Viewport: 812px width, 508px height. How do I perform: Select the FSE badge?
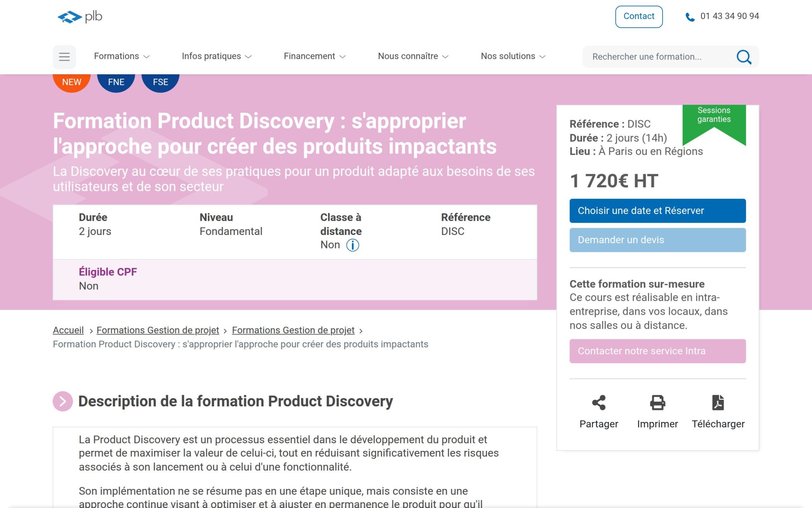160,82
